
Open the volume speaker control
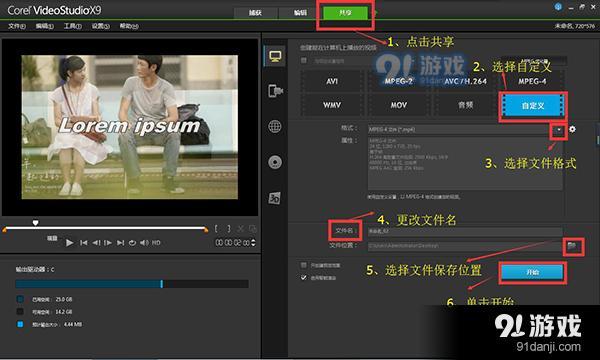(144, 243)
